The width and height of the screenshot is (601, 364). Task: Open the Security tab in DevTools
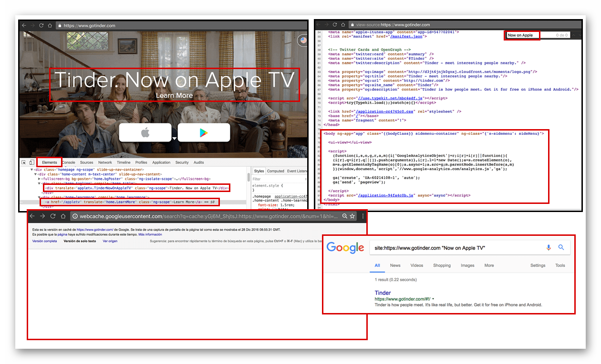coord(182,162)
